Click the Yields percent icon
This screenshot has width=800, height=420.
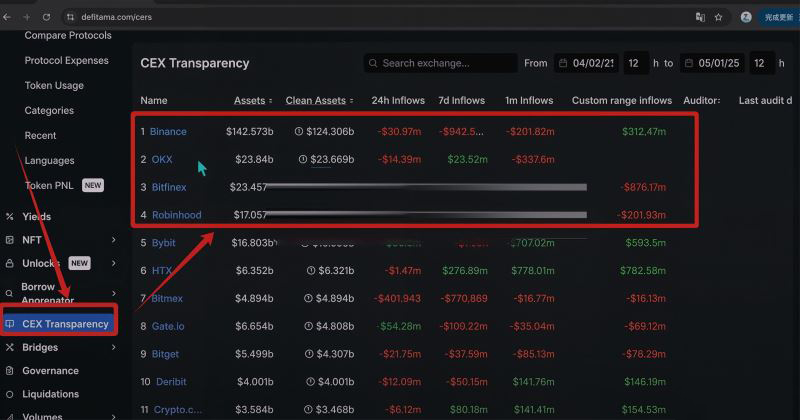(x=9, y=217)
